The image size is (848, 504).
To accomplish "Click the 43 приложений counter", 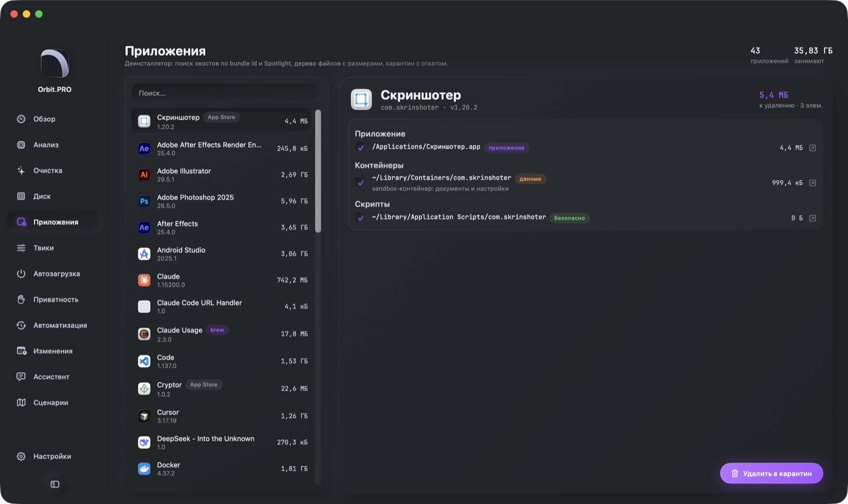I will 769,55.
